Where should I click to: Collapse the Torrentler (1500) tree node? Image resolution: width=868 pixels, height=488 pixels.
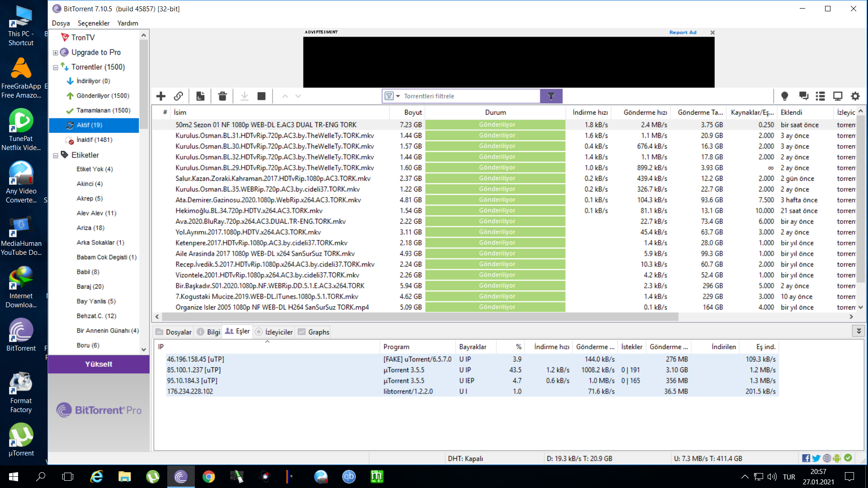coord(56,67)
